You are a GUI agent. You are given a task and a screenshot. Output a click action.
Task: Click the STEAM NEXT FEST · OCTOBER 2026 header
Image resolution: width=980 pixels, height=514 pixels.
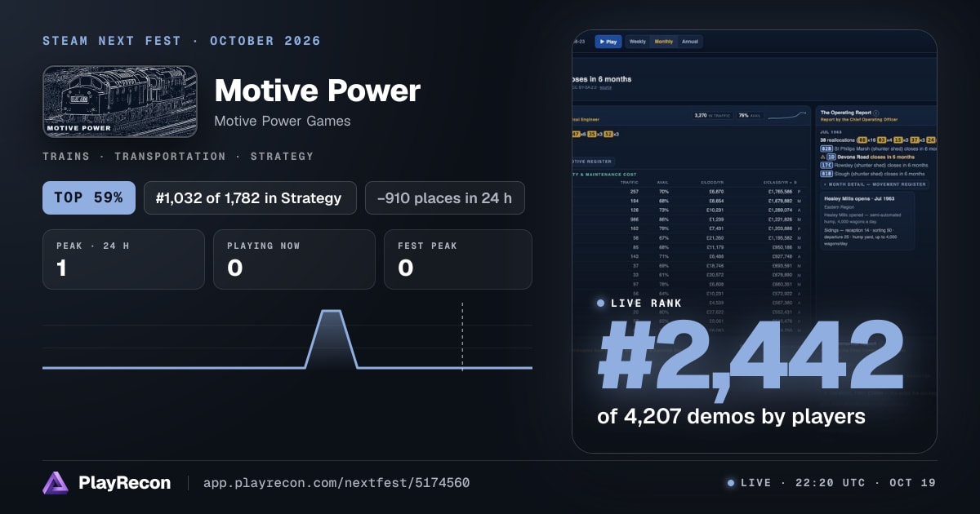[x=182, y=41]
